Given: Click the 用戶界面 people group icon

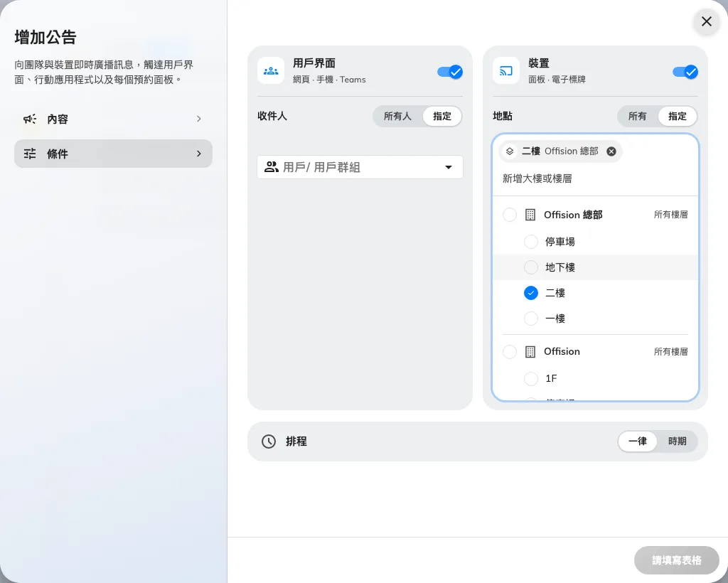Looking at the screenshot, I should click(271, 71).
